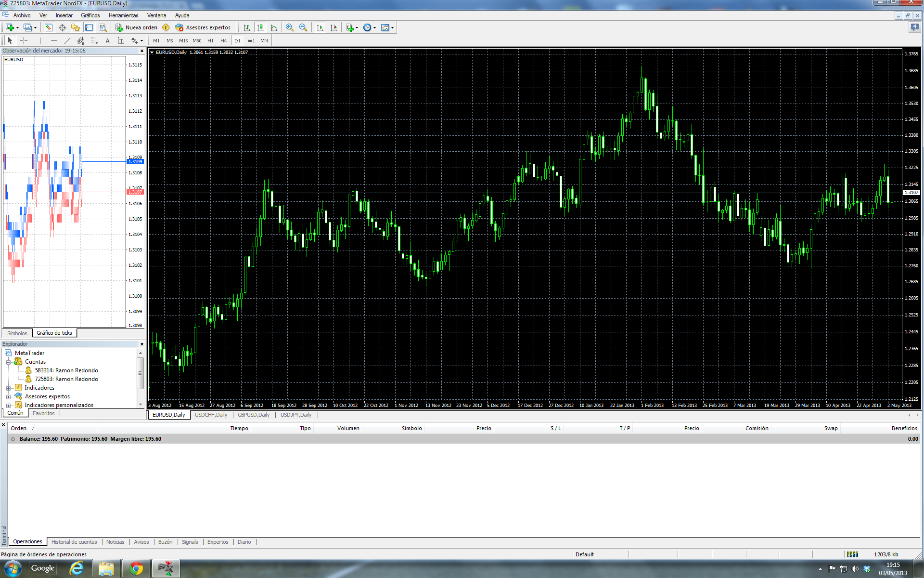The height and width of the screenshot is (578, 924).
Task: Toggle the H4 timeframe button
Action: pyautogui.click(x=223, y=40)
